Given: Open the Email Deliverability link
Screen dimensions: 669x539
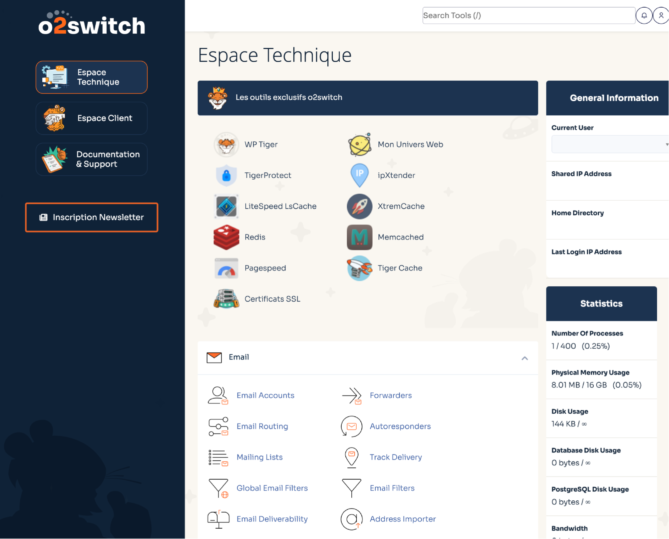Looking at the screenshot, I should pyautogui.click(x=272, y=519).
